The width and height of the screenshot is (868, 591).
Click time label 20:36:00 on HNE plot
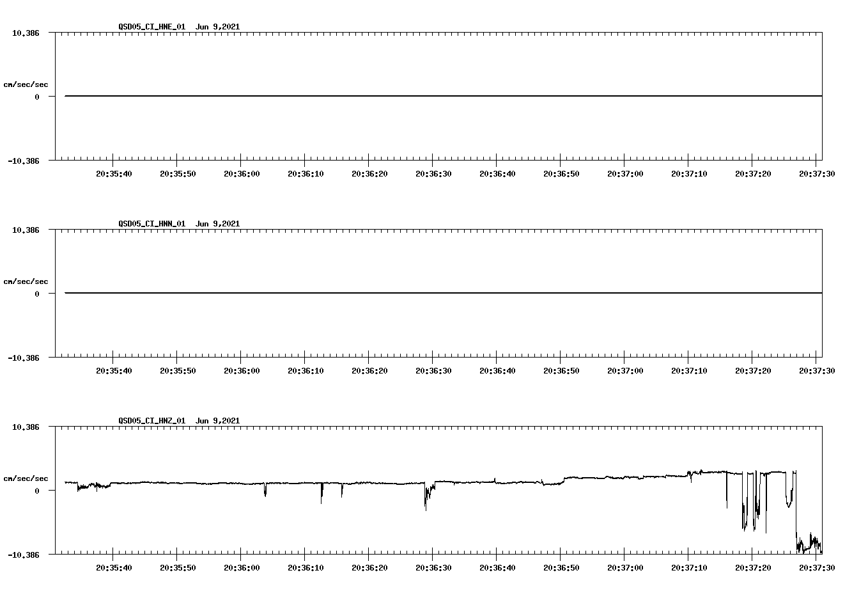coord(242,173)
